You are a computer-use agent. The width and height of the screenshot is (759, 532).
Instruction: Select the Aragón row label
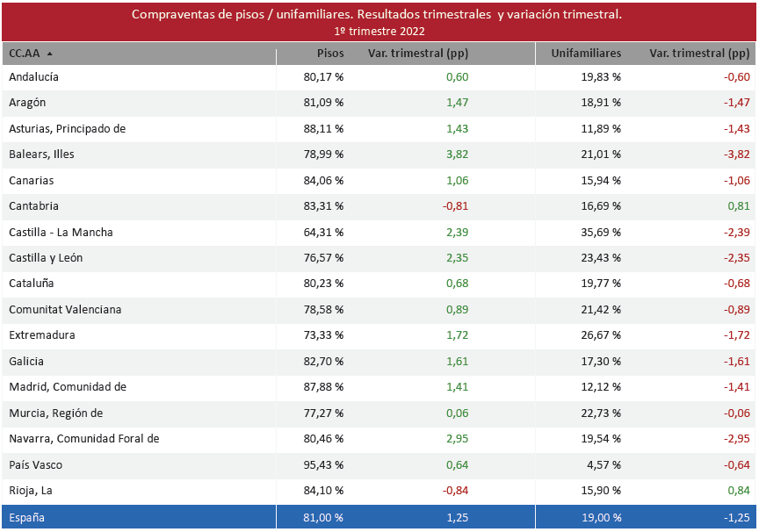click(27, 103)
